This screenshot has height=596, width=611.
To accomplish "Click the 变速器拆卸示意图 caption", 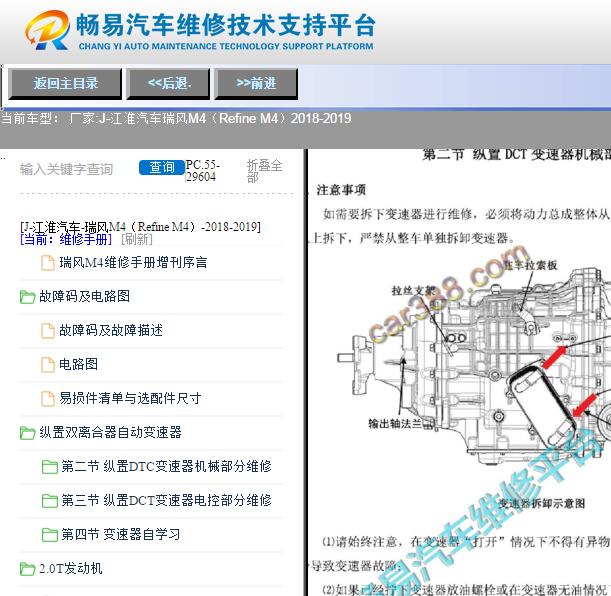I will coord(542,503).
